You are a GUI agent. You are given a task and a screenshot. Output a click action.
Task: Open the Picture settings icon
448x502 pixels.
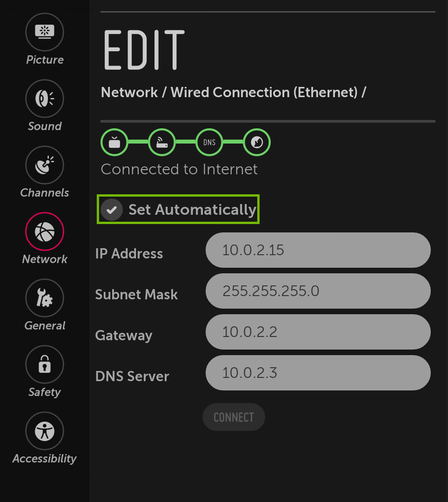point(45,32)
